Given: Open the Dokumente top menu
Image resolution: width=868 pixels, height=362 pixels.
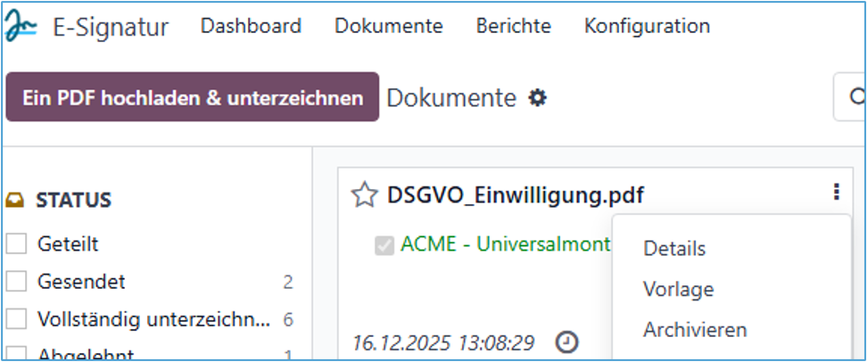Looking at the screenshot, I should (x=389, y=27).
